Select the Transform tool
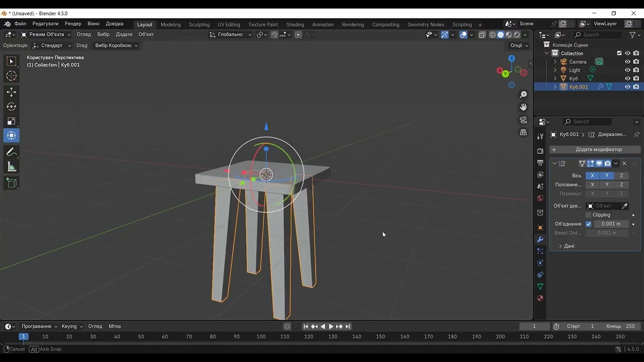The image size is (644, 362). tap(11, 136)
